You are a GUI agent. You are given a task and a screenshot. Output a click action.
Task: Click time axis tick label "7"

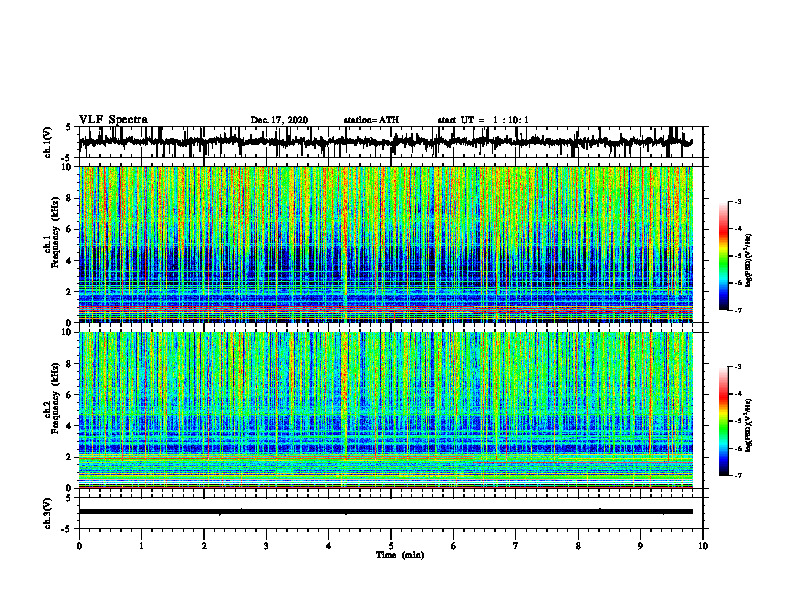click(516, 546)
